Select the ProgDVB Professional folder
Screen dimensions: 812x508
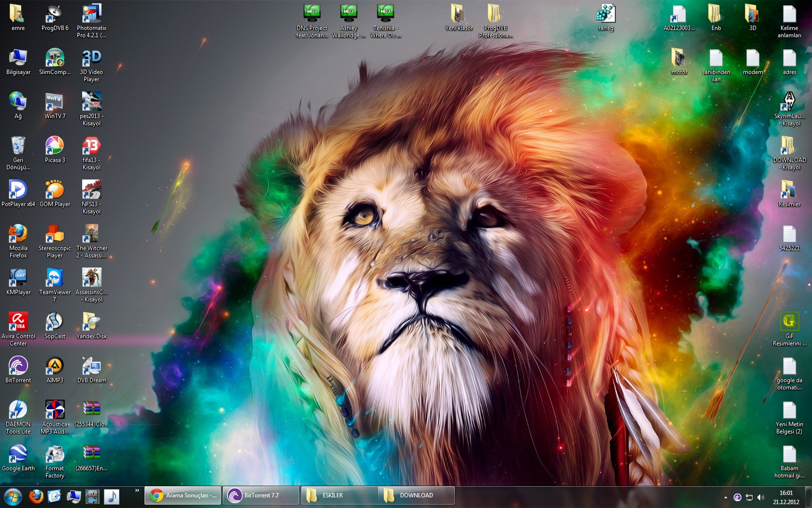[x=495, y=21]
